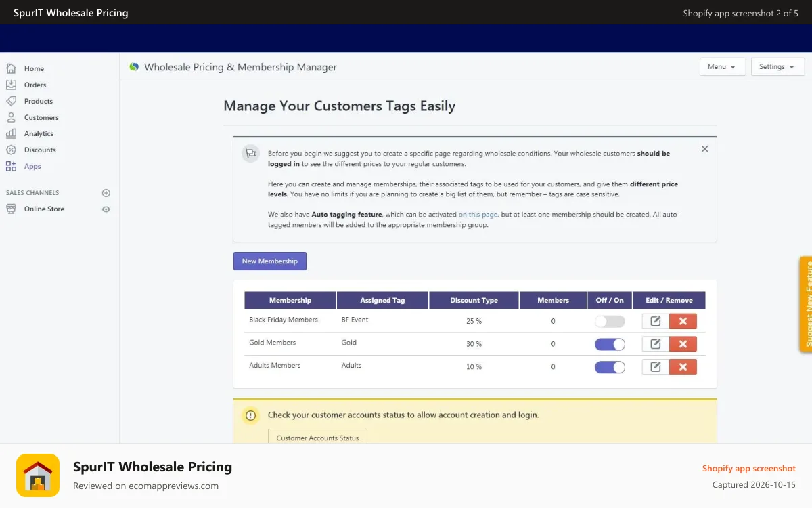Click the Membership column header
This screenshot has height=508, width=812.
click(x=290, y=300)
